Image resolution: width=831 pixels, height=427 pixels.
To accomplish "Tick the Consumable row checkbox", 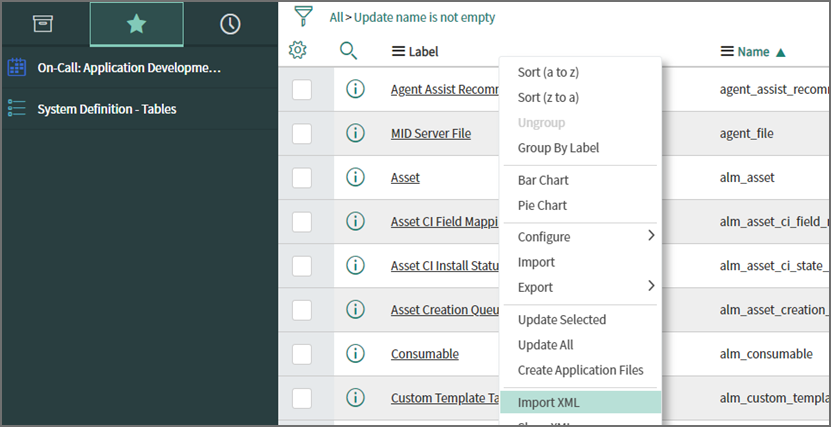I will pos(302,353).
